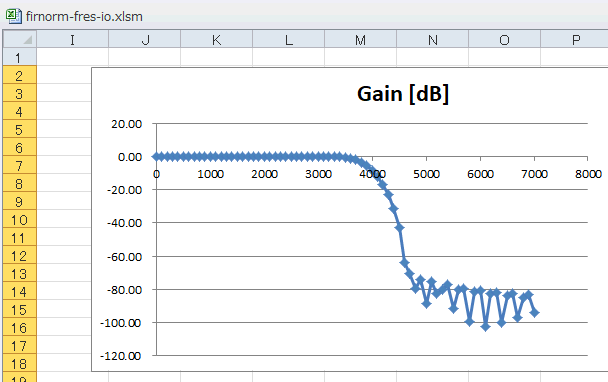Select row 9 header
This screenshot has height=382, width=608.
coord(19,201)
